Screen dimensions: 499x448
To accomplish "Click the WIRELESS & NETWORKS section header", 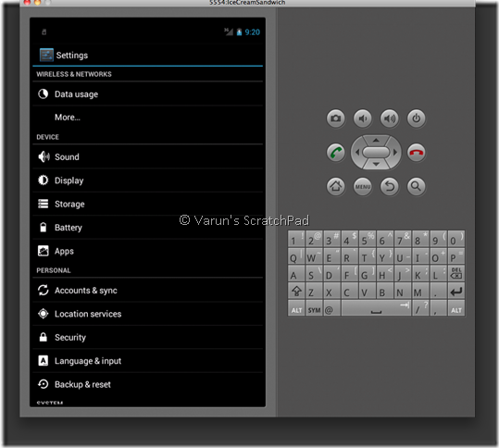I will [x=74, y=74].
